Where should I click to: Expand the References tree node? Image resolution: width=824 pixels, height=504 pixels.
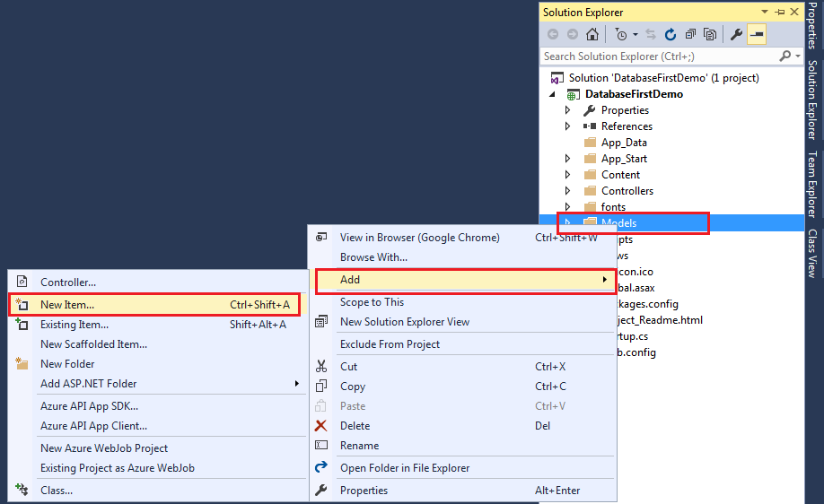567,126
